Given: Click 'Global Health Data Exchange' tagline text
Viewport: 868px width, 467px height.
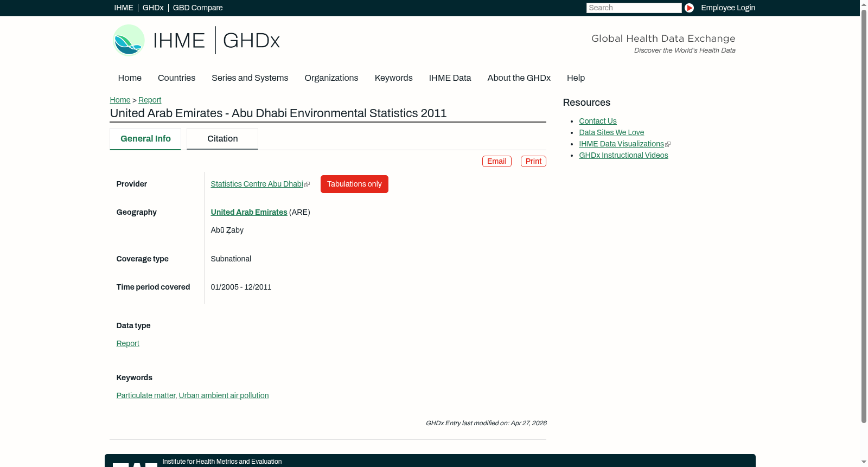Looking at the screenshot, I should coord(663,39).
